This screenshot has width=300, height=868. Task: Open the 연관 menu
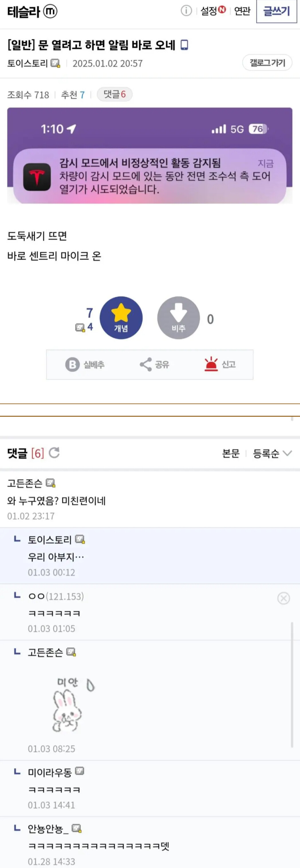242,11
